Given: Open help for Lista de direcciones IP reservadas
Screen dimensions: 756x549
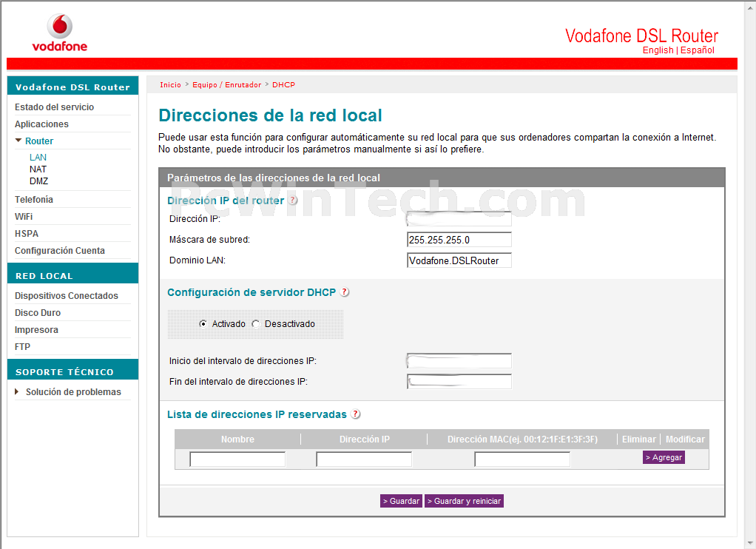Looking at the screenshot, I should point(355,414).
